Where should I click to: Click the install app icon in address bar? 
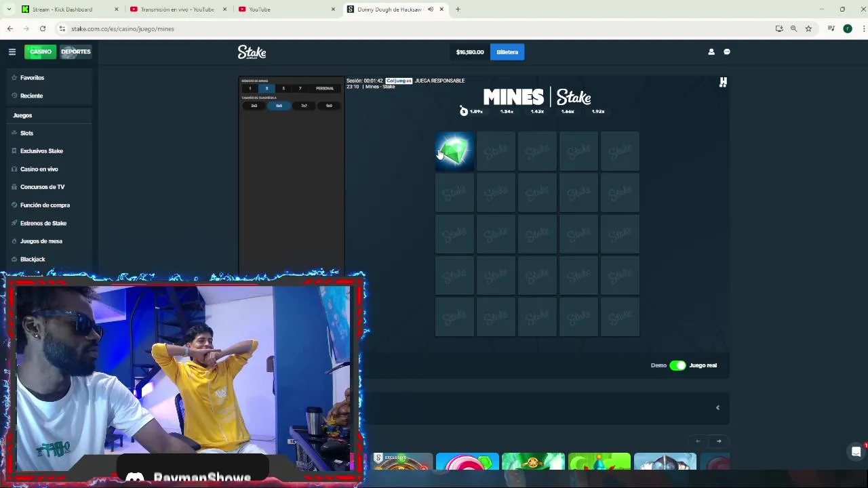coord(779,28)
